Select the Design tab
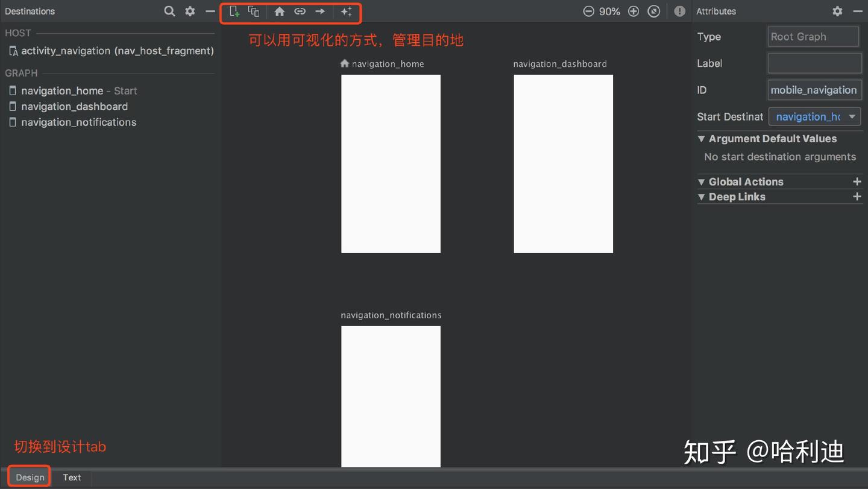Image resolution: width=868 pixels, height=489 pixels. point(28,476)
